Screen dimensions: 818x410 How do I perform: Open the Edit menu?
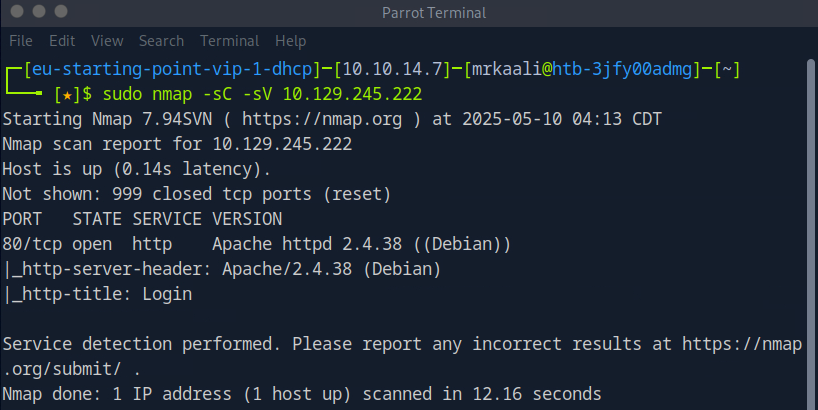(x=62, y=41)
